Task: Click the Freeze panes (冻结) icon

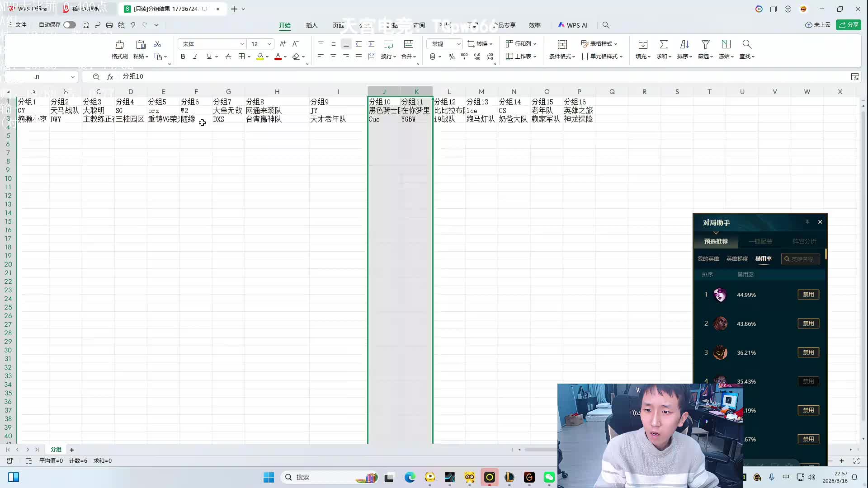Action: tap(726, 45)
